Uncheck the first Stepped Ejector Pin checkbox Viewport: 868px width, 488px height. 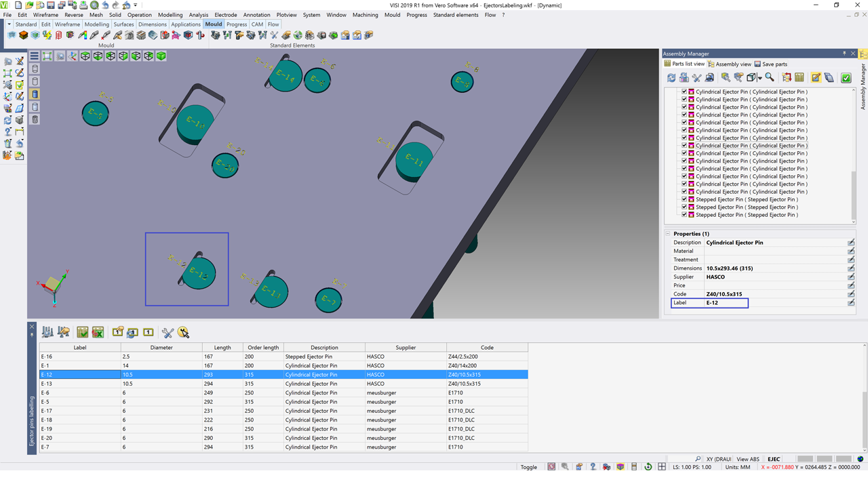[684, 199]
